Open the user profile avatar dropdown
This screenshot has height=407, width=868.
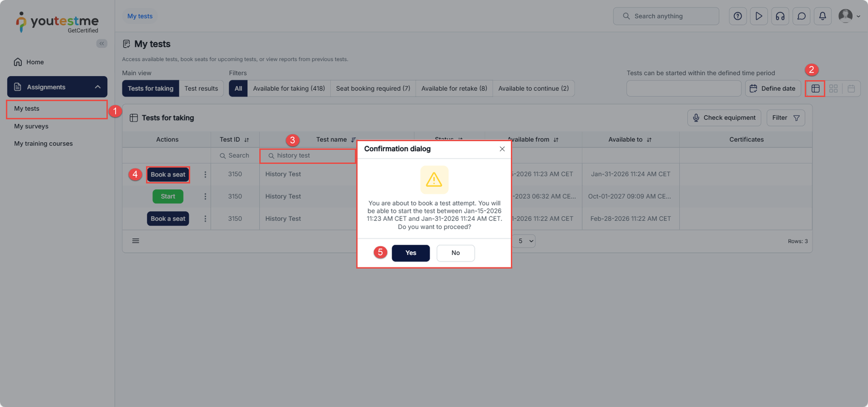(849, 16)
